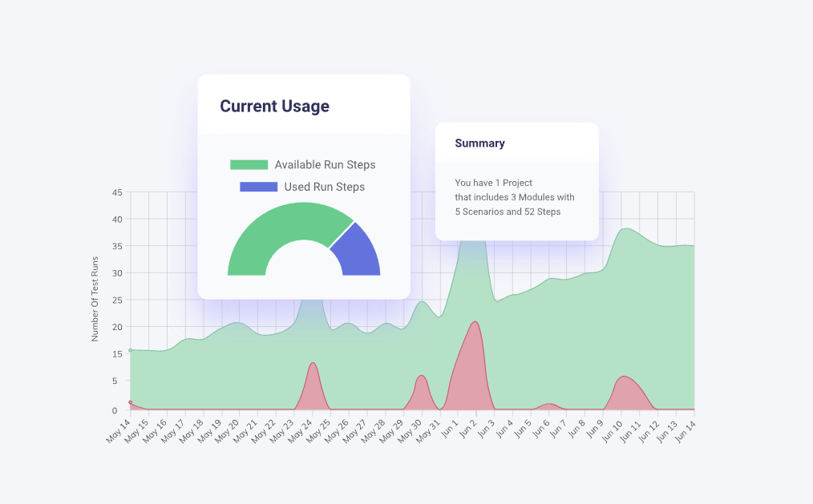
Task: Click the red peak at May 30
Action: (422, 376)
